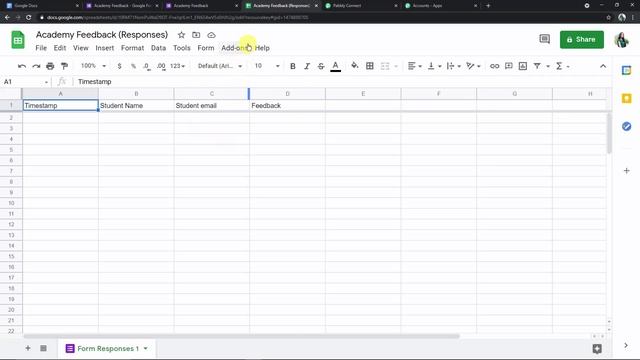Star the Academy Feedback spreadsheet
This screenshot has width=640, height=360.
pyautogui.click(x=181, y=35)
